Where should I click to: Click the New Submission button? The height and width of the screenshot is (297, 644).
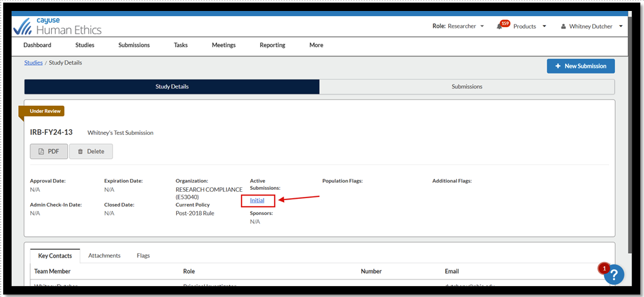tap(581, 66)
